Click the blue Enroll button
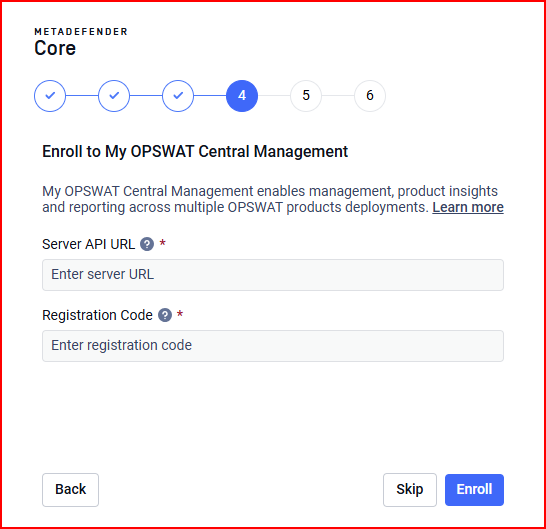546x529 pixels. click(474, 490)
